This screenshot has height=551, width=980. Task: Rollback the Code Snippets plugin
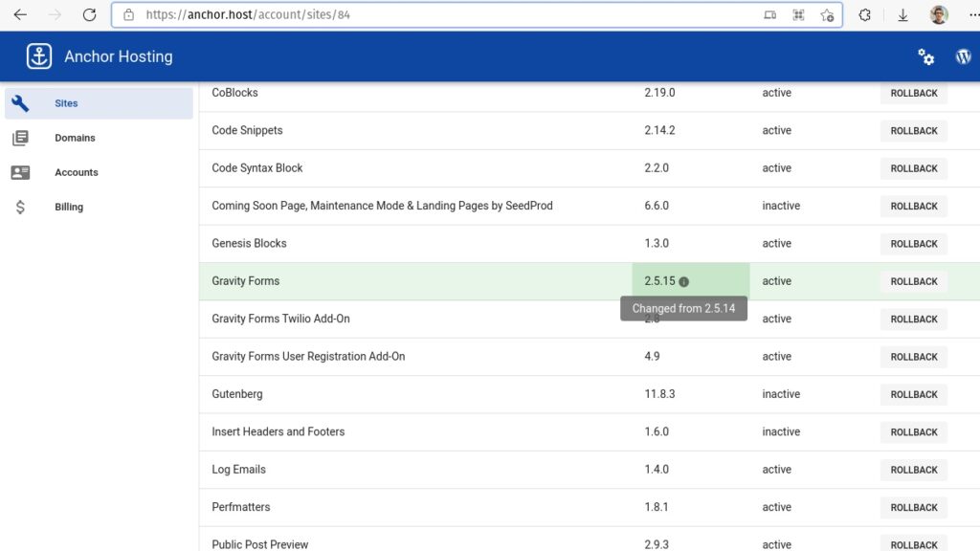click(914, 130)
